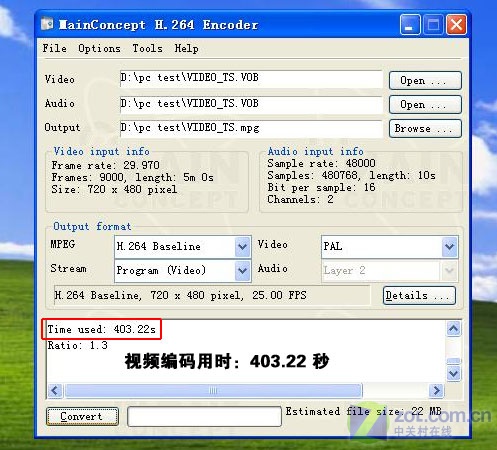Click the Output path input field
497x450 pixels.
click(x=251, y=128)
